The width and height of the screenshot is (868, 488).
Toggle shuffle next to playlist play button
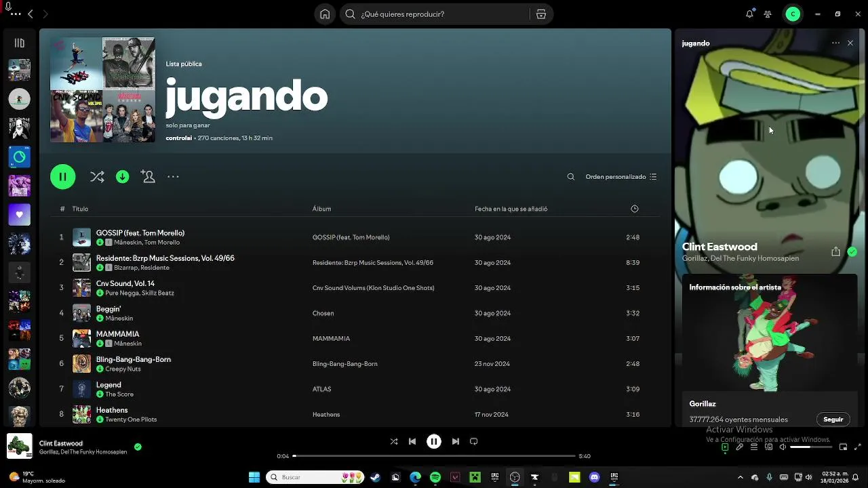[x=97, y=177]
